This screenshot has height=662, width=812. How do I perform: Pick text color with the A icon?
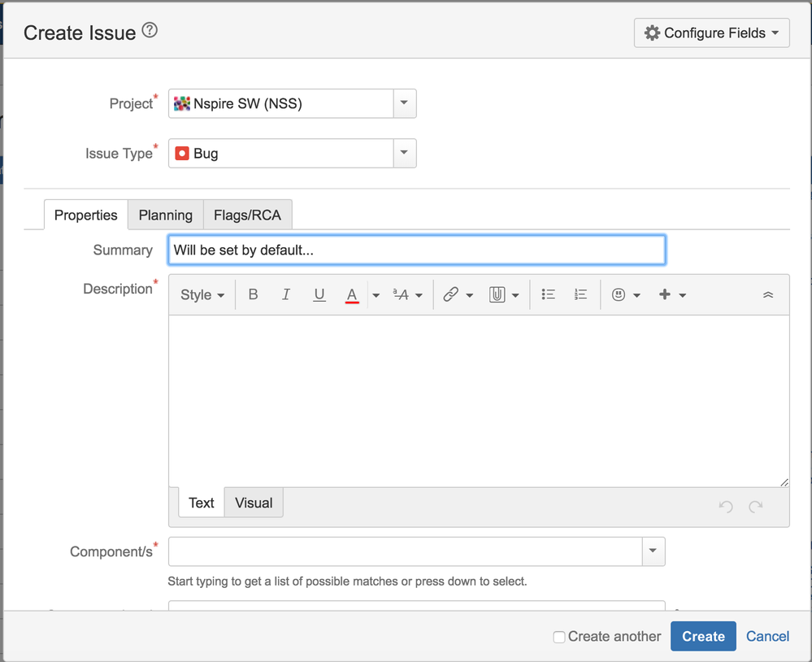[x=352, y=294]
